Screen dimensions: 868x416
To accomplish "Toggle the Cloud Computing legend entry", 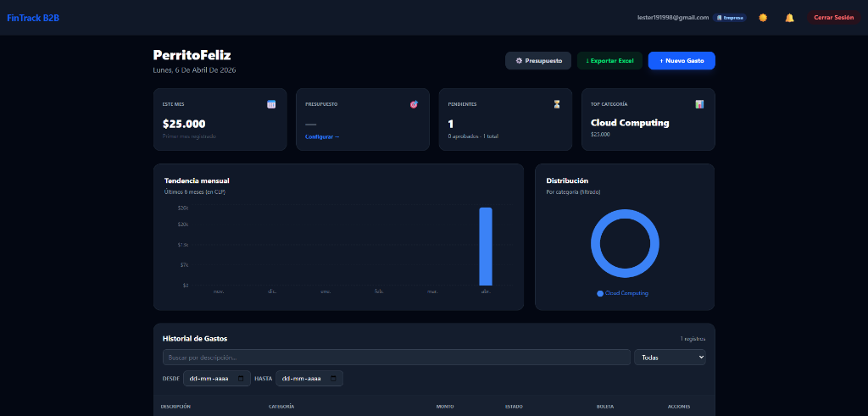I will coord(622,293).
